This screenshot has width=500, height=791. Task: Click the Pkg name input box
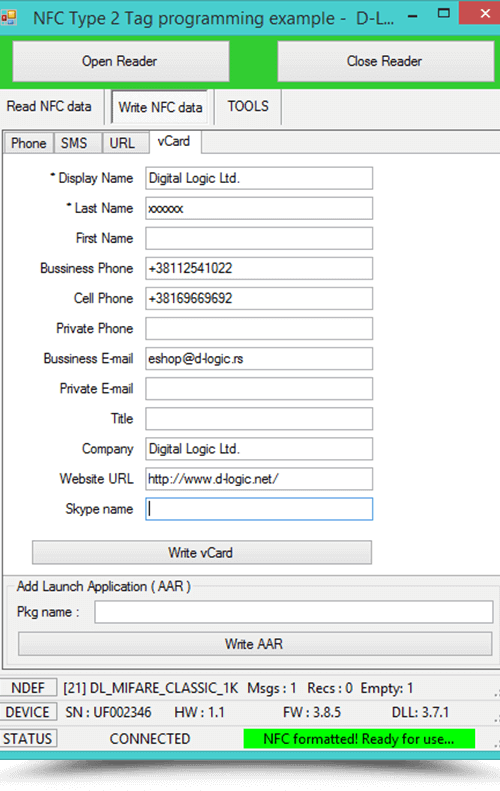pos(294,612)
